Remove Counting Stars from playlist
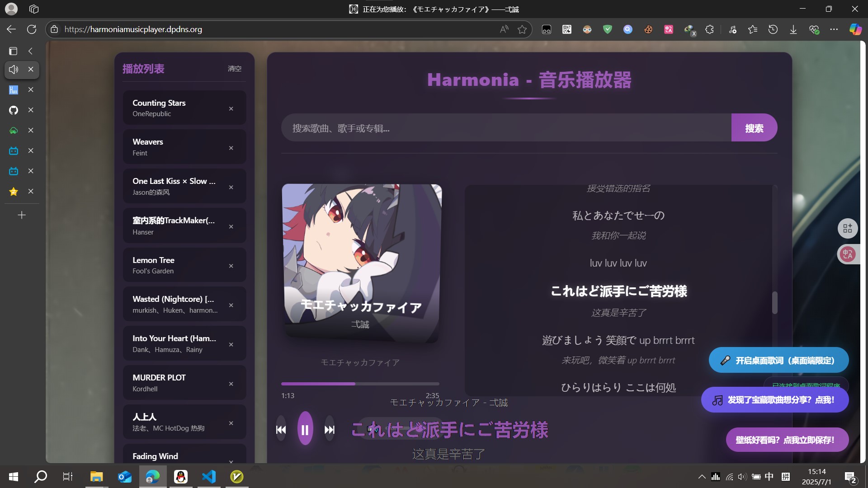 [231, 108]
